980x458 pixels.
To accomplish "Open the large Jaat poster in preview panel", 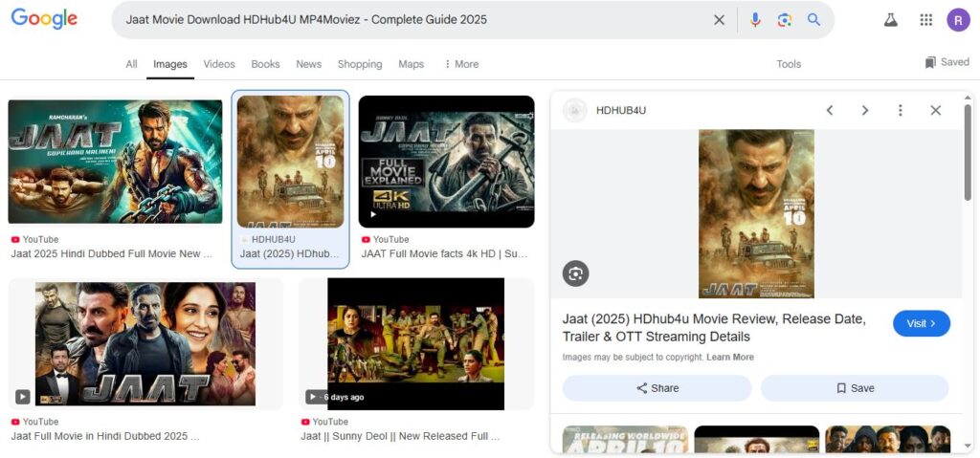I will coord(756,213).
